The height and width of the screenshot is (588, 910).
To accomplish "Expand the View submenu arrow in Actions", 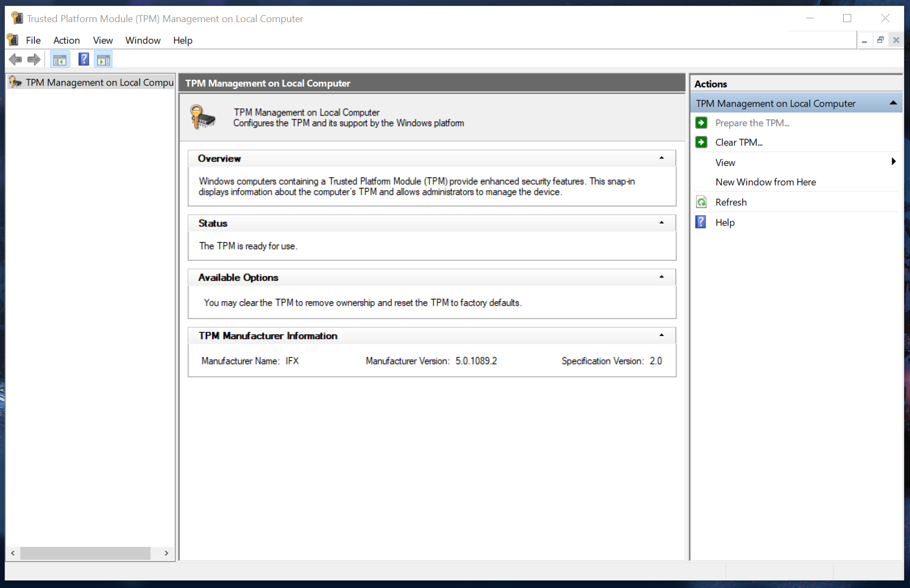I will point(893,161).
